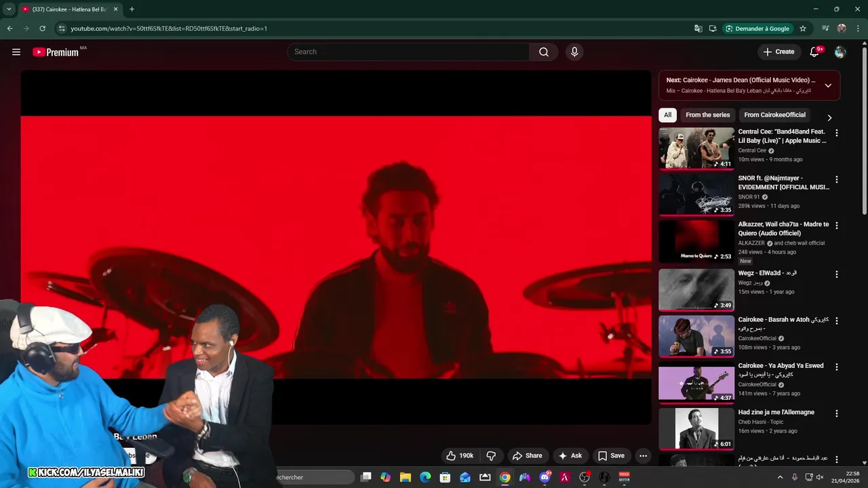Screen dimensions: 868x488
Task: Go to the YouTube Premium home logo
Action: click(x=56, y=52)
